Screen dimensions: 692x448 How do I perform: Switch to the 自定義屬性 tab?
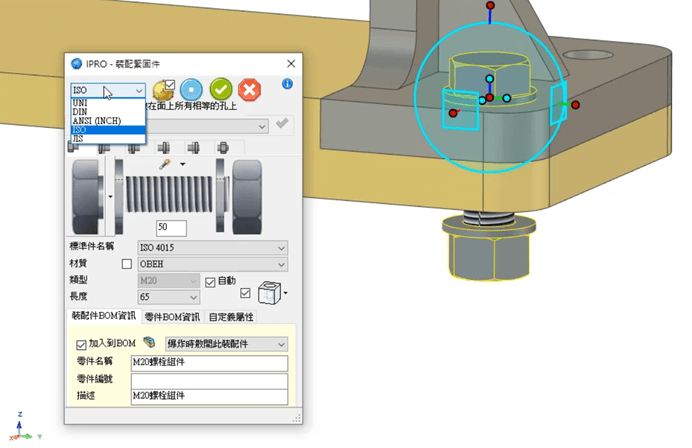[231, 317]
